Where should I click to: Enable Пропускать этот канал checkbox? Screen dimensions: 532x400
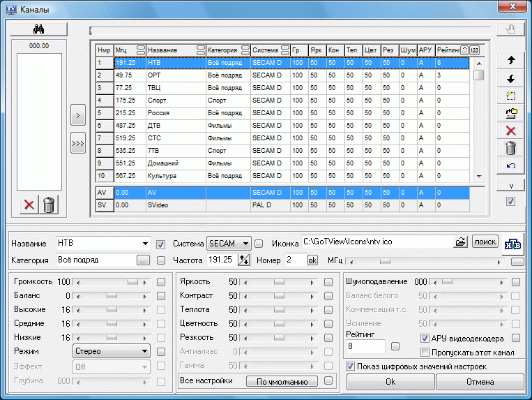click(425, 352)
